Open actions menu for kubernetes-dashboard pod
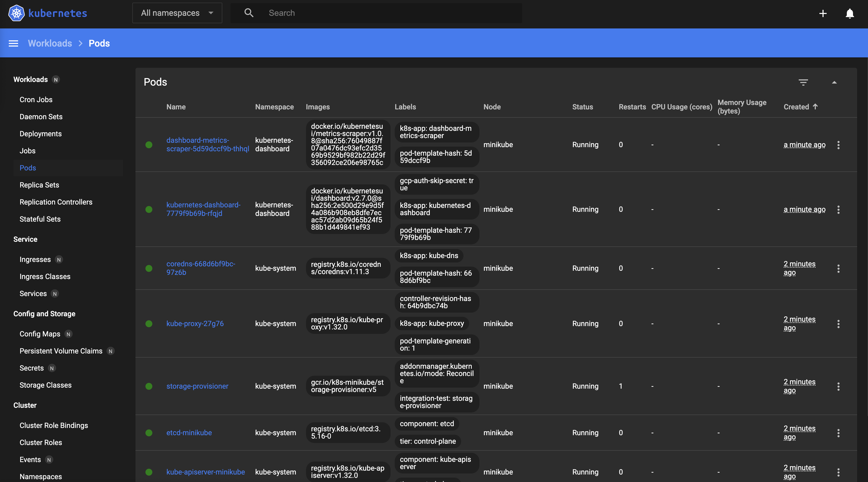 838,209
